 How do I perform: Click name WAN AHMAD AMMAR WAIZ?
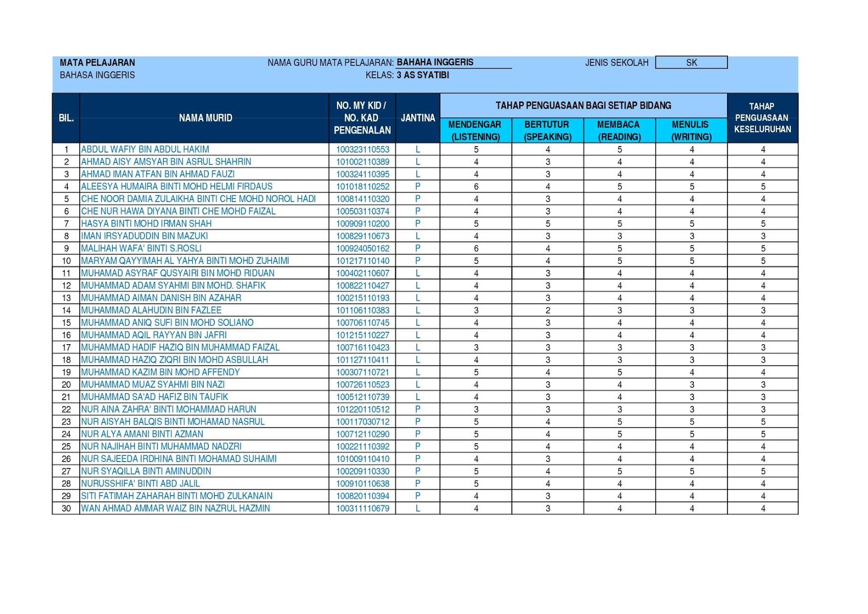point(176,509)
